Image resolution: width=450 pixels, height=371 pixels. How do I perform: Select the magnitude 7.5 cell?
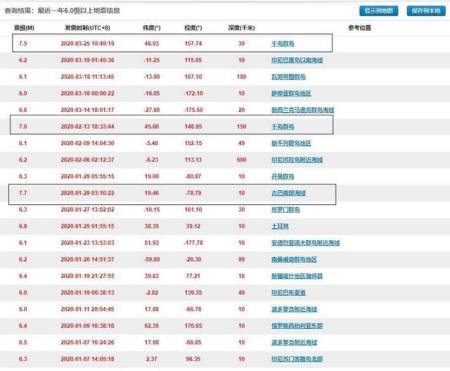click(23, 43)
